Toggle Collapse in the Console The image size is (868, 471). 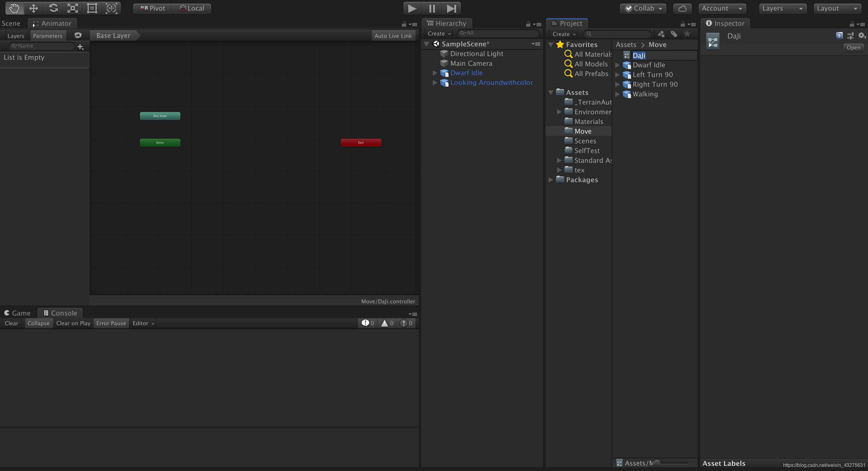pos(38,323)
